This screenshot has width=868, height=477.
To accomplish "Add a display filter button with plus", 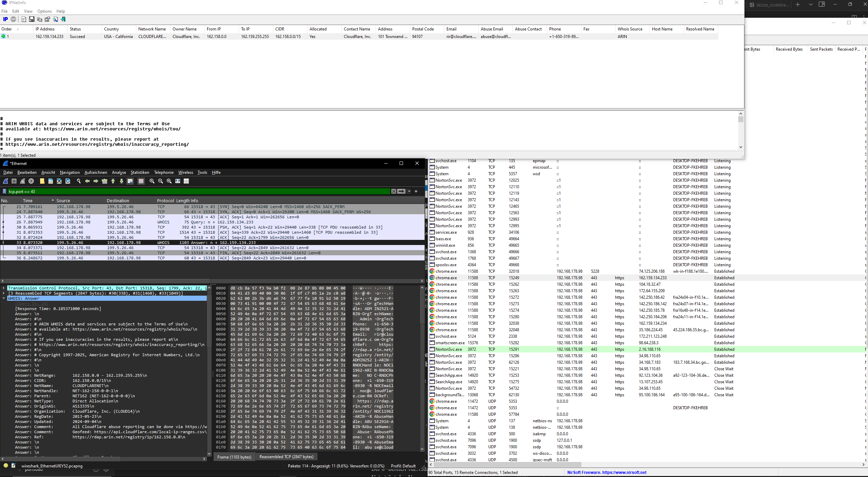I will [x=416, y=191].
